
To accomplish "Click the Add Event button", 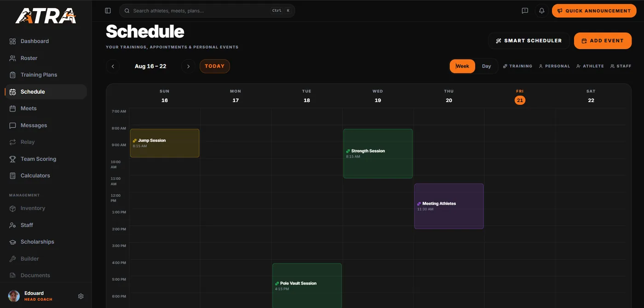I will (x=603, y=41).
